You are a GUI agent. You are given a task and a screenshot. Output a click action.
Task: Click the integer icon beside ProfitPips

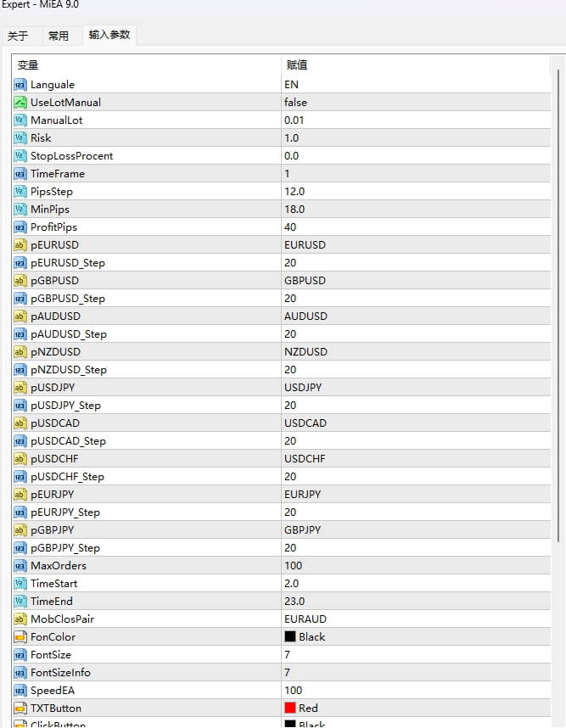(20, 227)
